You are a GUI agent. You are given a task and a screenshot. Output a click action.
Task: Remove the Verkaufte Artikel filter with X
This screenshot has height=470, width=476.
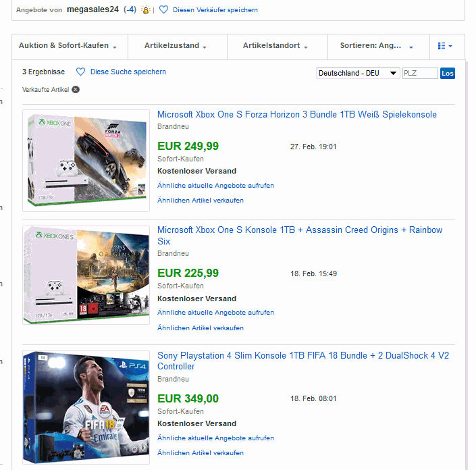[x=76, y=90]
